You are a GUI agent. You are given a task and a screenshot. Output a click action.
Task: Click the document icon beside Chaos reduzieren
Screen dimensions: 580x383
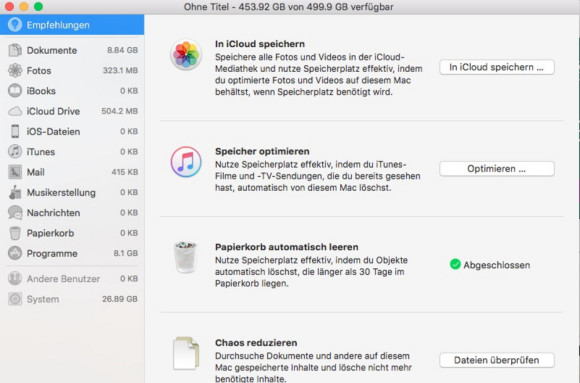pos(186,353)
